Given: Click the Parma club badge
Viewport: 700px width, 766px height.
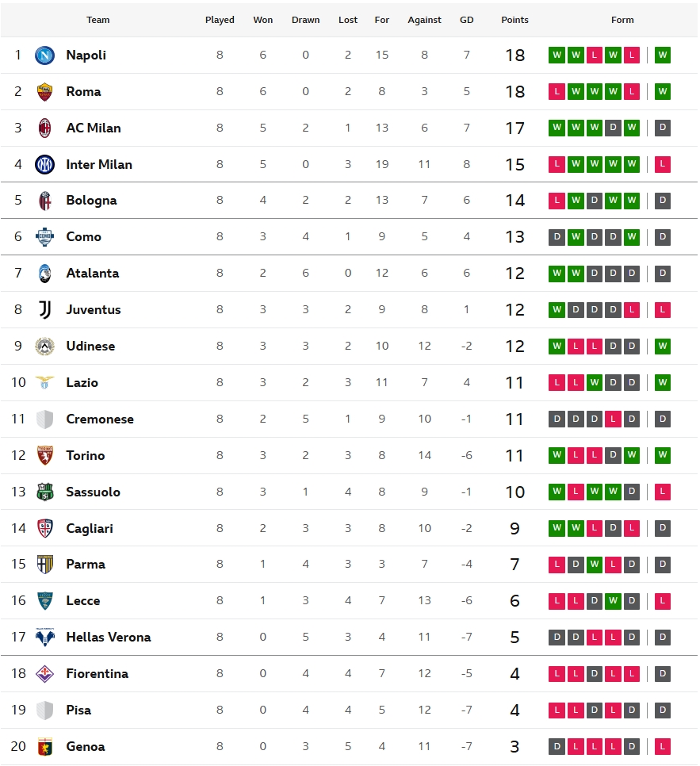Looking at the screenshot, I should click(44, 565).
